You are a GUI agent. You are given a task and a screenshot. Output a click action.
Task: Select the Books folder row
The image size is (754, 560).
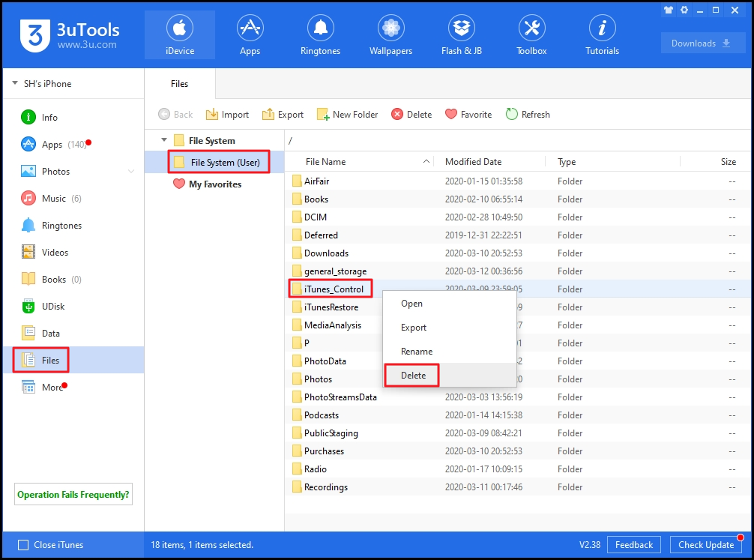(x=517, y=199)
